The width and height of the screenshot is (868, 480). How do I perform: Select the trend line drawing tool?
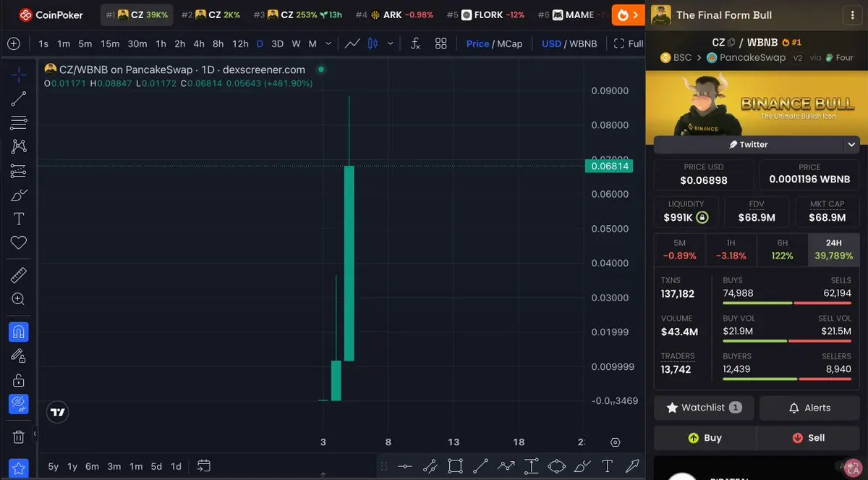[19, 98]
